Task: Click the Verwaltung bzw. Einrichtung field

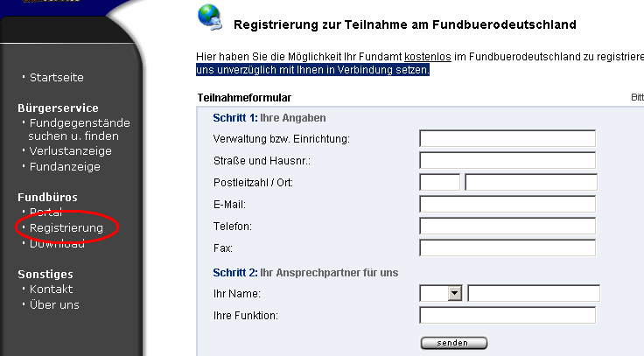Action: coord(507,138)
